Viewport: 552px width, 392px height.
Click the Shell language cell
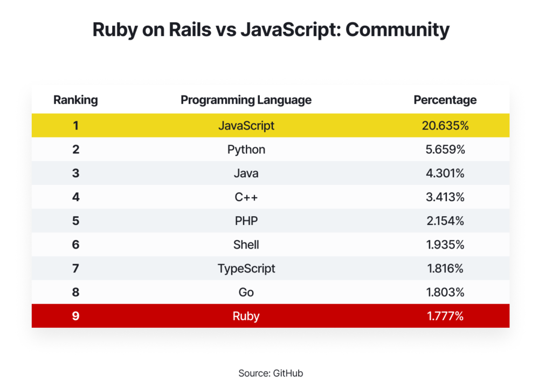(x=246, y=244)
